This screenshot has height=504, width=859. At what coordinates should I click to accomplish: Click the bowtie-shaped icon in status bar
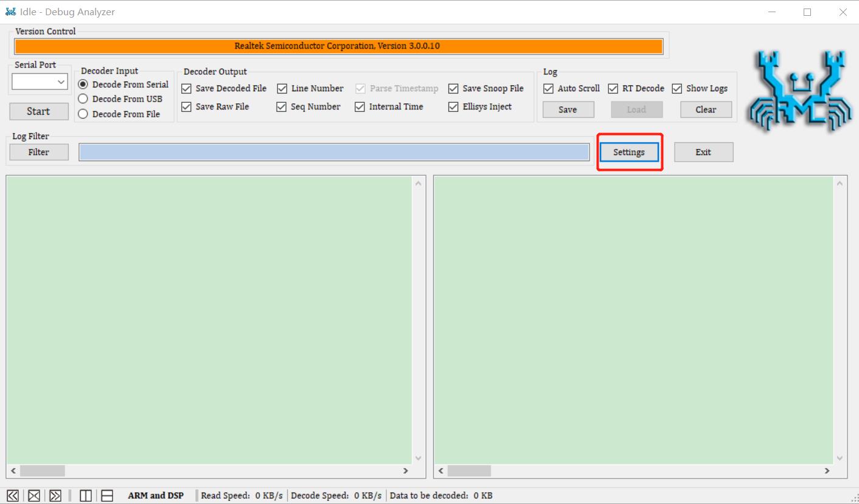34,495
